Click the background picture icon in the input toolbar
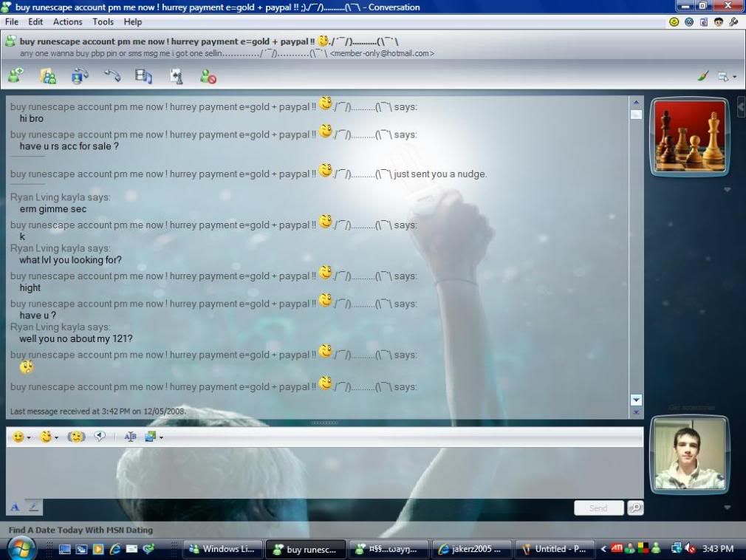Image resolution: width=746 pixels, height=560 pixels. [151, 437]
